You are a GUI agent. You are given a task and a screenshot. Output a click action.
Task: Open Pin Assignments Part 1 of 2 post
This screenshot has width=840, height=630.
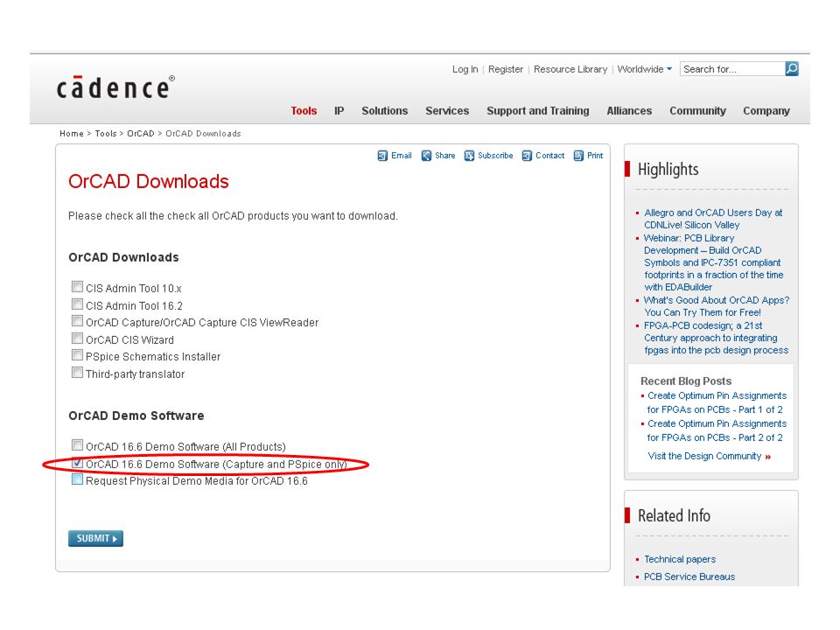click(x=717, y=402)
